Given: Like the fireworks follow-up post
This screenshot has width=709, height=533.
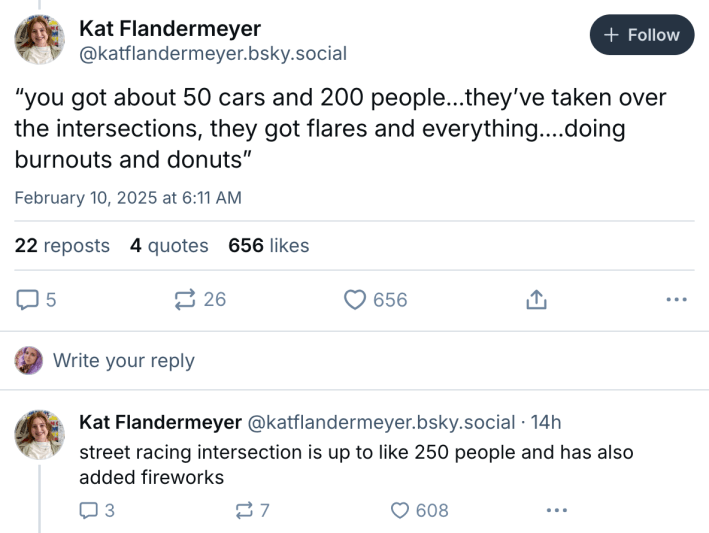Looking at the screenshot, I should tap(400, 510).
